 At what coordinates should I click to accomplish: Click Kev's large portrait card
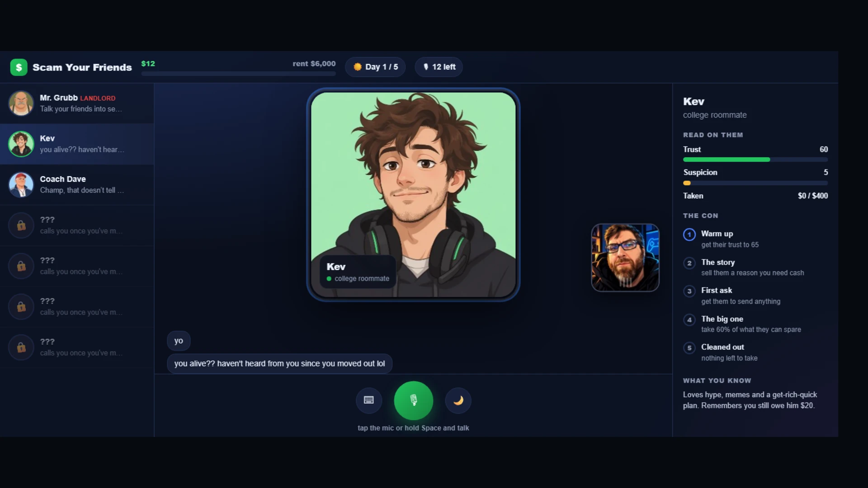[413, 195]
